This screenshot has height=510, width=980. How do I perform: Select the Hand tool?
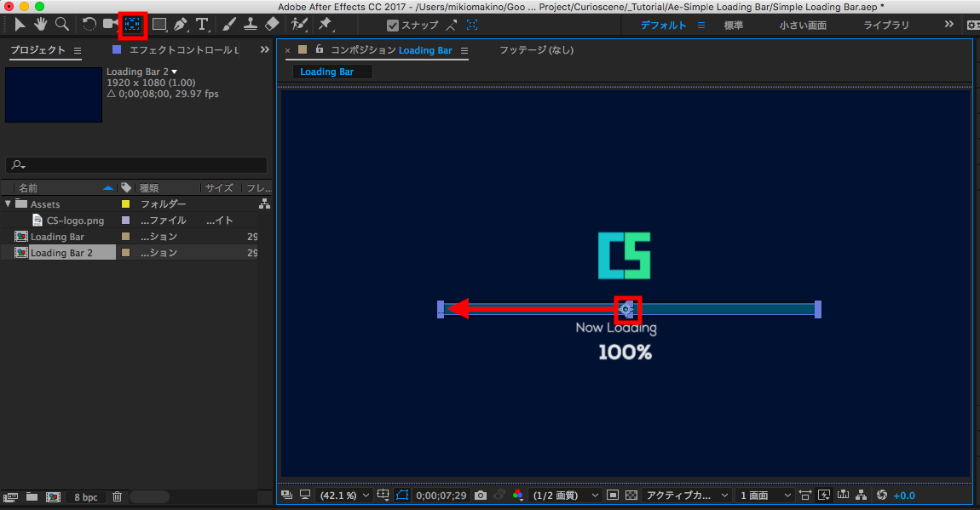click(40, 24)
